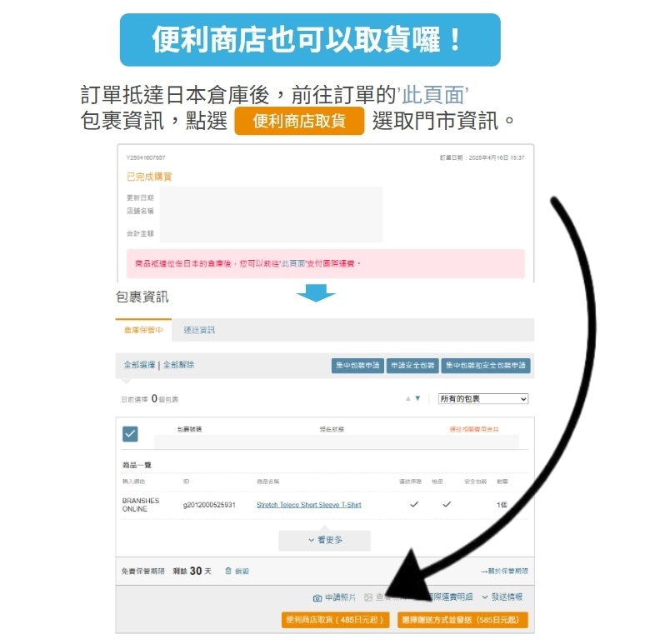Screen dimensions: 650x644
Task: Expand the 看更多 section
Action: click(325, 540)
